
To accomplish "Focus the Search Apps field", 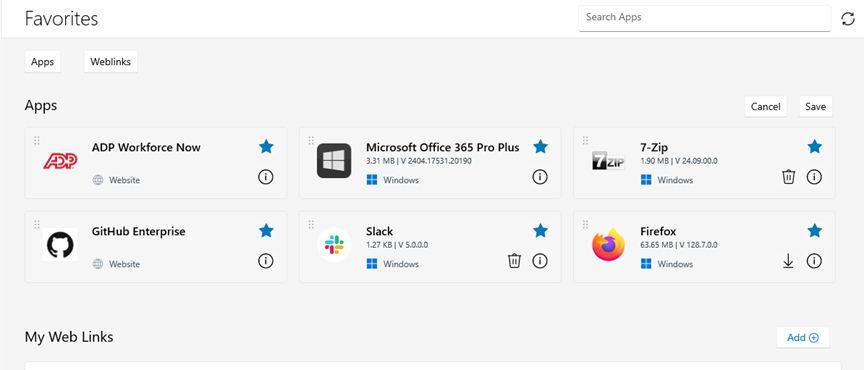I will pos(704,18).
